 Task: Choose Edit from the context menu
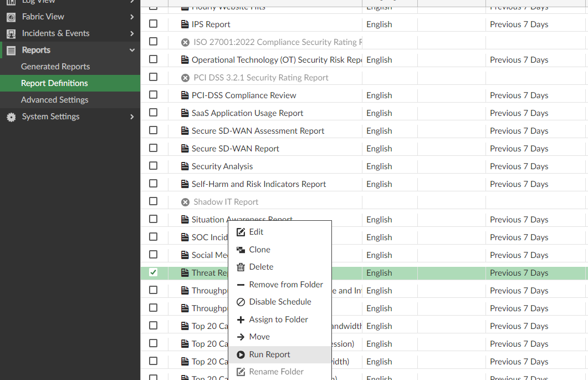pyautogui.click(x=280, y=232)
